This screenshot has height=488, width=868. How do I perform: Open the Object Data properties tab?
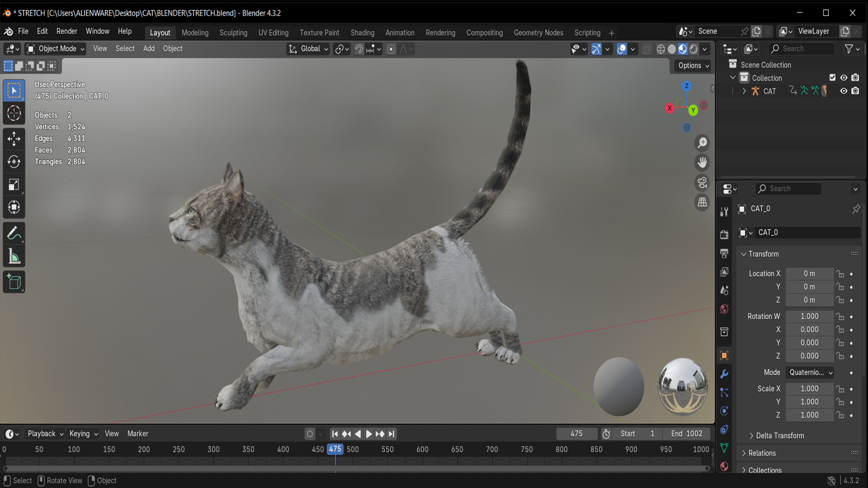724,448
